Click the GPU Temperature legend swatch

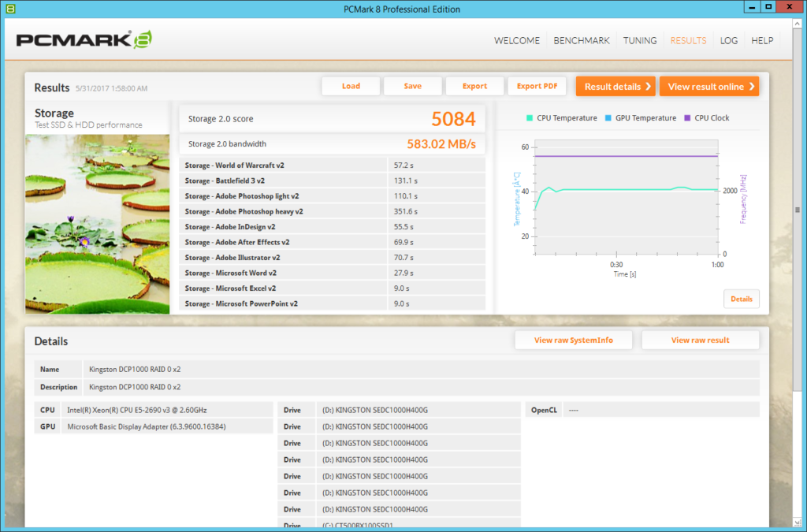coord(609,118)
